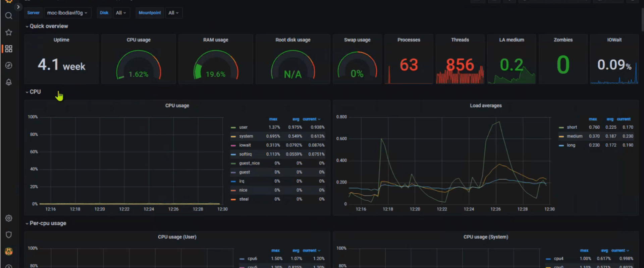Sort CPU usage legend by max
Image resolution: width=644 pixels, height=268 pixels.
[x=273, y=119]
